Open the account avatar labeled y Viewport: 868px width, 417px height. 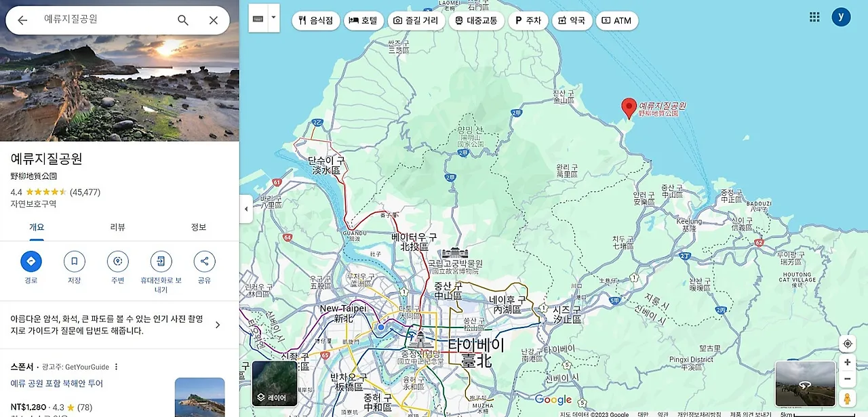(x=841, y=18)
